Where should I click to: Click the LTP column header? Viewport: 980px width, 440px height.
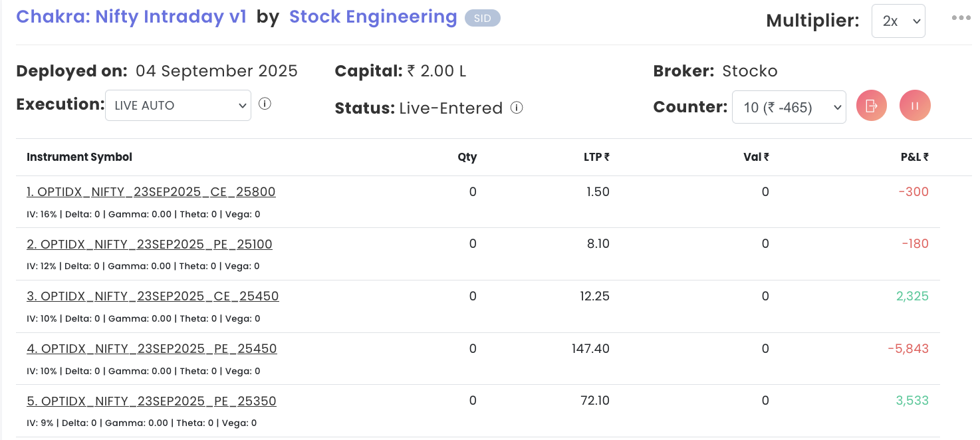tap(596, 158)
